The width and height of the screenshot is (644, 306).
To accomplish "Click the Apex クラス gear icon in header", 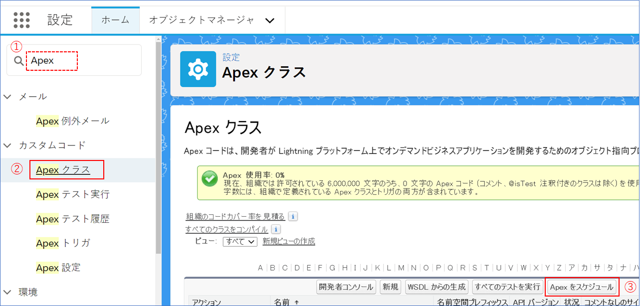I will 198,69.
